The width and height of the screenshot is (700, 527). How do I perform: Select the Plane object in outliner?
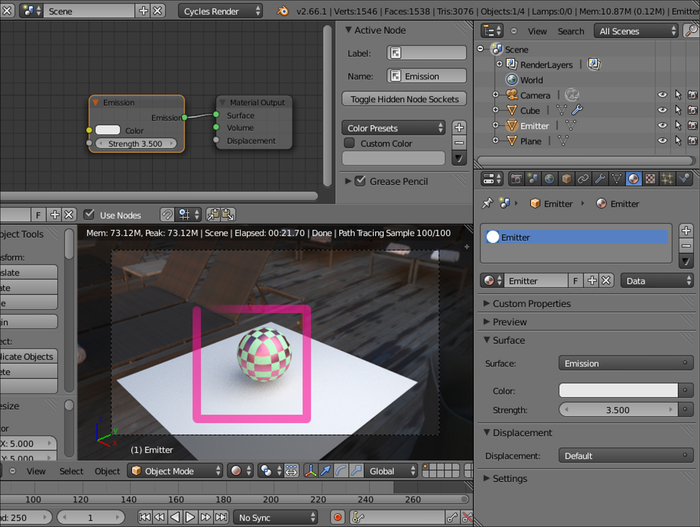(x=530, y=141)
